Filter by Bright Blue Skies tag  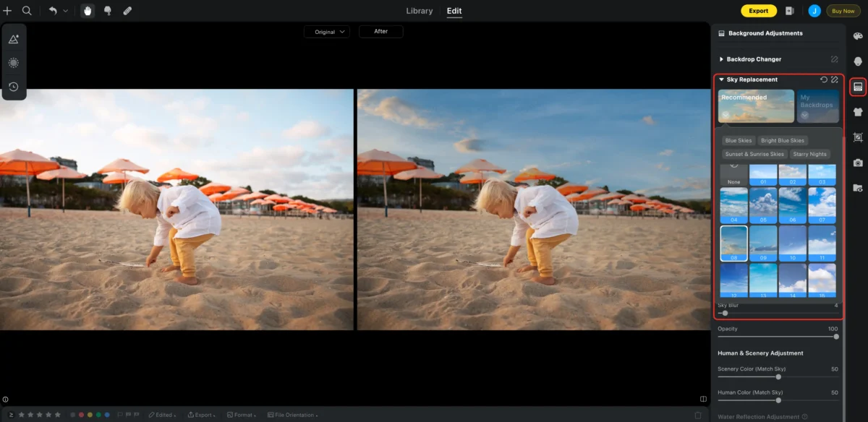pos(783,140)
